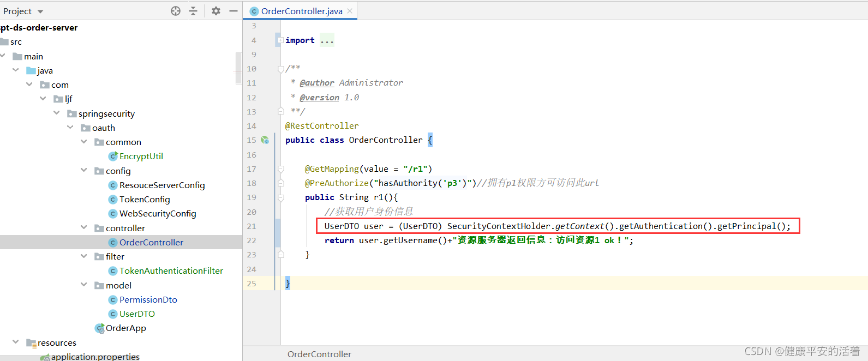
Task: Click the @PreAuthorize annotation
Action: 337,183
